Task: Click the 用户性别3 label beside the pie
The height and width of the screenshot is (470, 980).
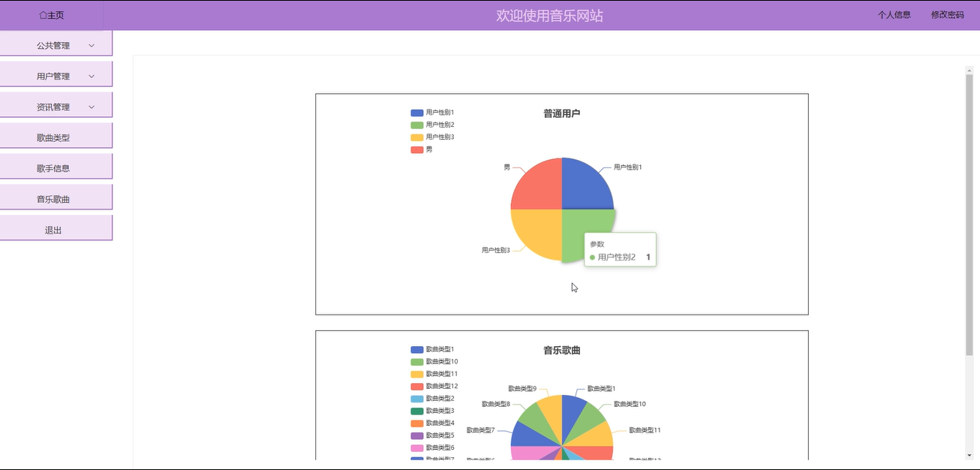Action: 496,250
